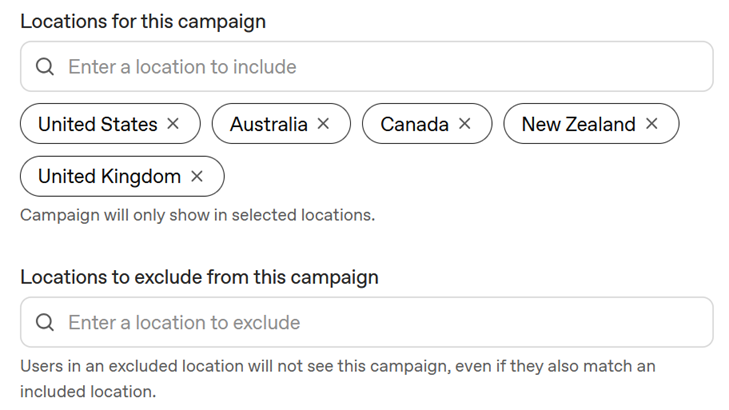The image size is (729, 410).
Task: Select the Australia location chip label
Action: pyautogui.click(x=269, y=124)
